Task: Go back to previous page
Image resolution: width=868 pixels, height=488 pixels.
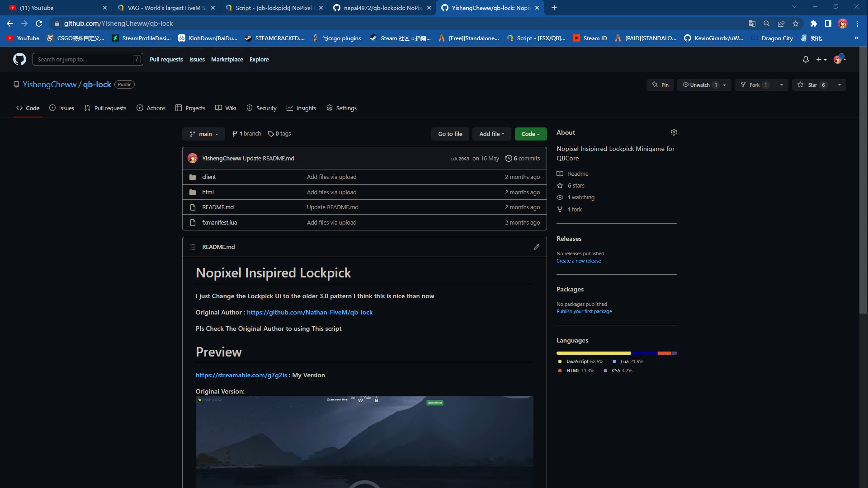Action: pyautogui.click(x=10, y=23)
